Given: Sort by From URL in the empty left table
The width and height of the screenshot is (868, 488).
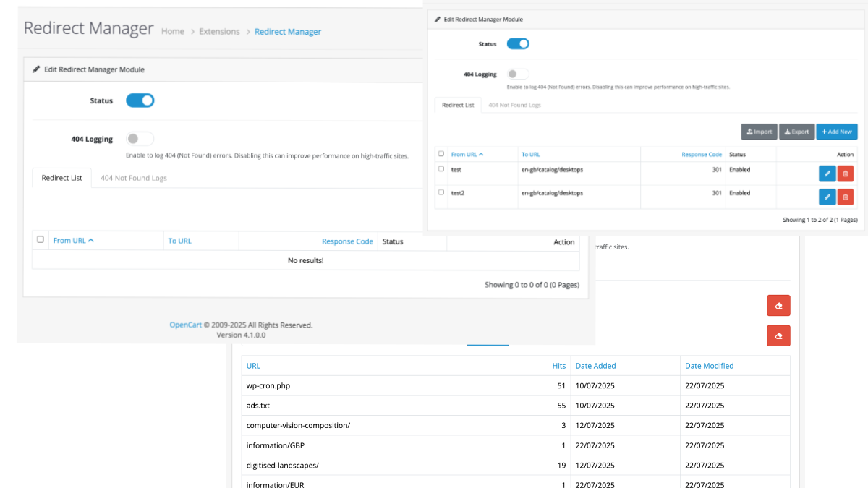Looking at the screenshot, I should tap(74, 241).
